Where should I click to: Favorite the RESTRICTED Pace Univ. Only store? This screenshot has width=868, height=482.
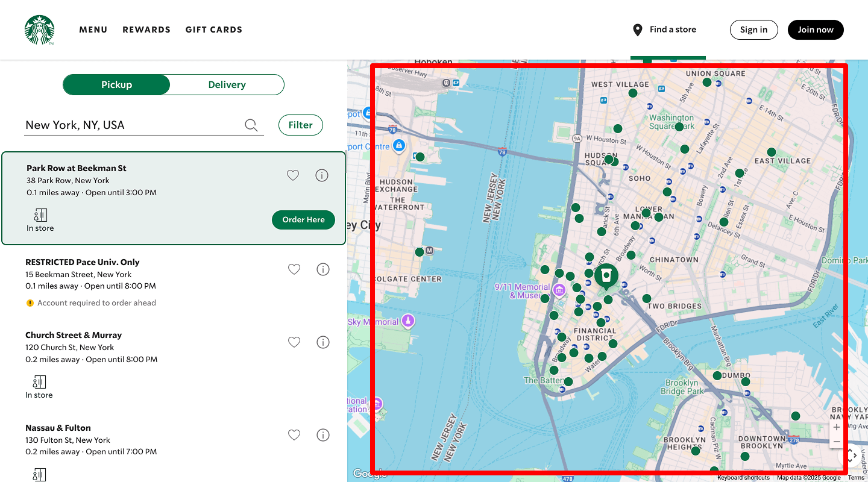tap(294, 269)
